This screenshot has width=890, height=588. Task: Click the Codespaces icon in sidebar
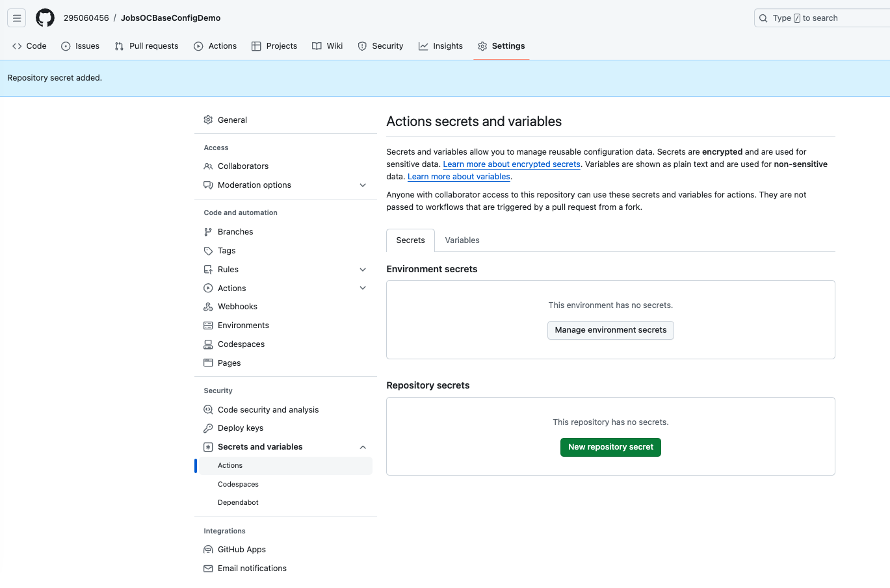[x=208, y=344]
